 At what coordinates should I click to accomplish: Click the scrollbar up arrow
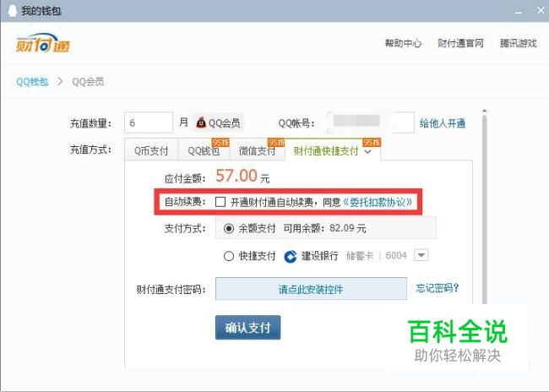pyautogui.click(x=485, y=111)
